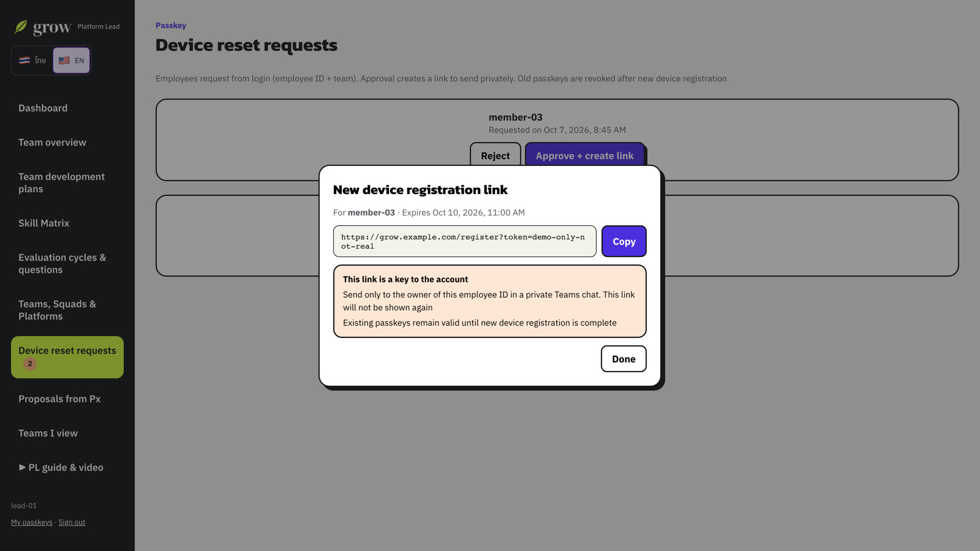980x551 pixels.
Task: Select Device reset requests sidebar item
Action: (67, 357)
